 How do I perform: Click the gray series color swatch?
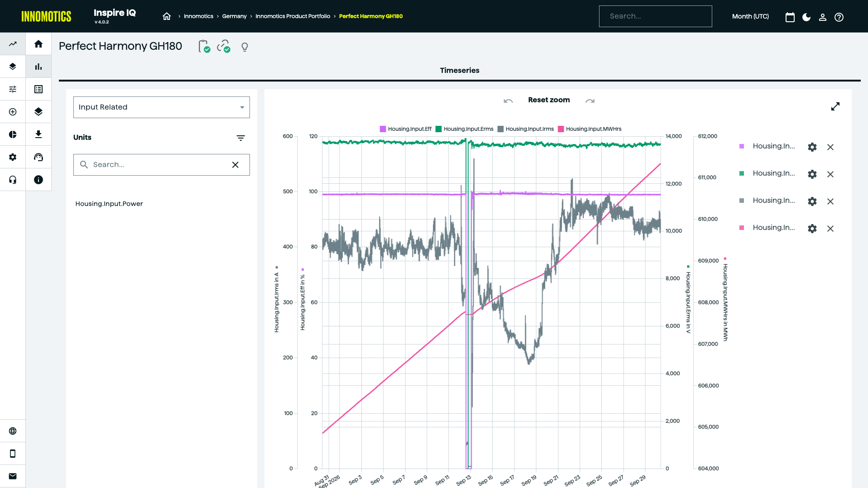(x=742, y=201)
